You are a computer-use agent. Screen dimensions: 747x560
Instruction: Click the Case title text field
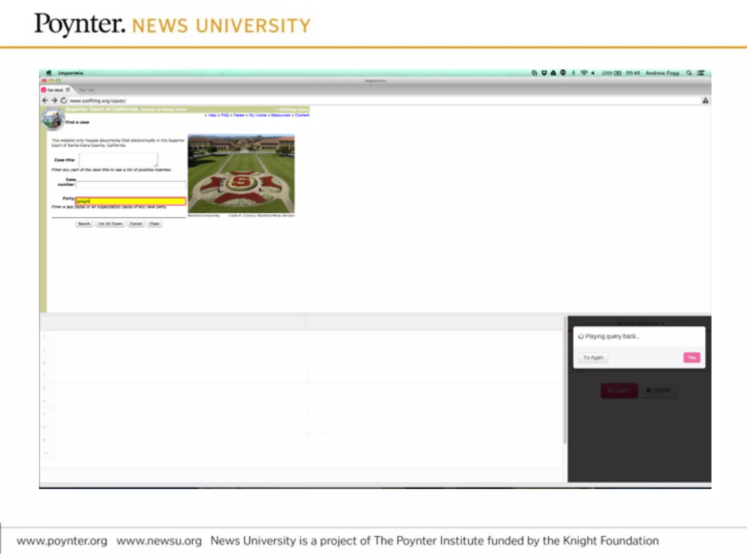tap(118, 160)
